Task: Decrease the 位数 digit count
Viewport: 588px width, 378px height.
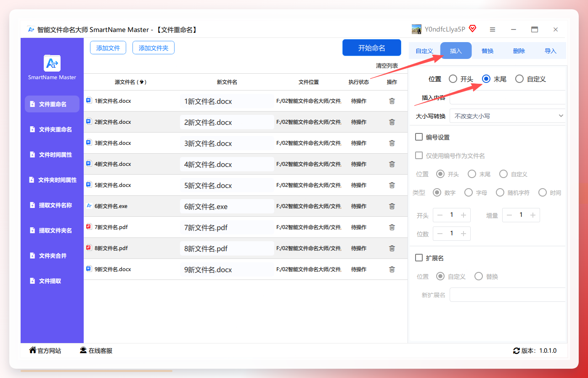Action: pyautogui.click(x=440, y=234)
